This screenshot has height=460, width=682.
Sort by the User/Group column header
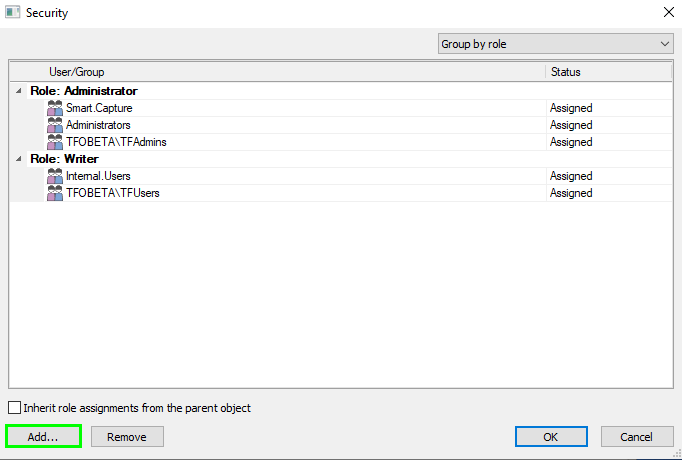tap(277, 72)
